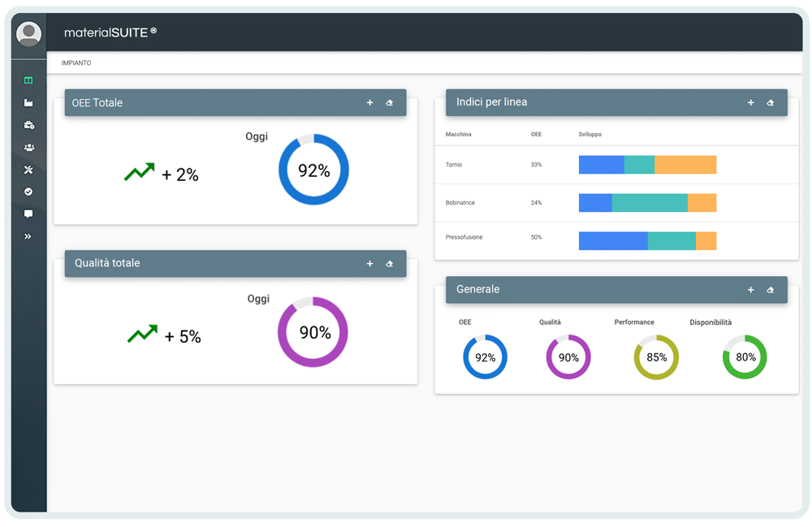Screen dimensions: 812x527
Task: Open the briefcase work orders sidebar icon
Action: tap(28, 125)
